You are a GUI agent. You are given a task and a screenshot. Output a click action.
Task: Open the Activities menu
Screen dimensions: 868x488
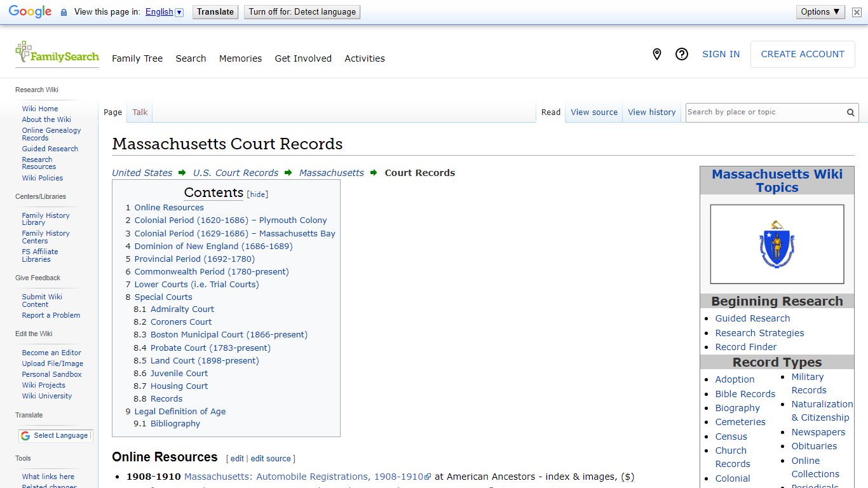(x=365, y=58)
